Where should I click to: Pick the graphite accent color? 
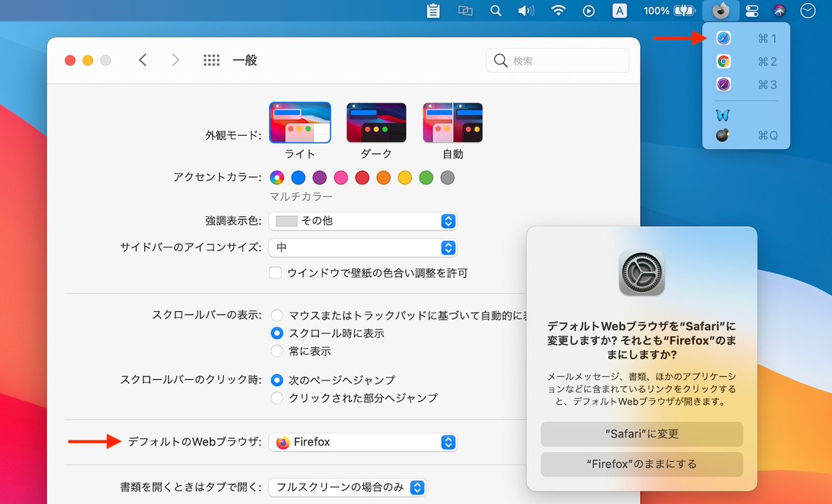pyautogui.click(x=447, y=177)
